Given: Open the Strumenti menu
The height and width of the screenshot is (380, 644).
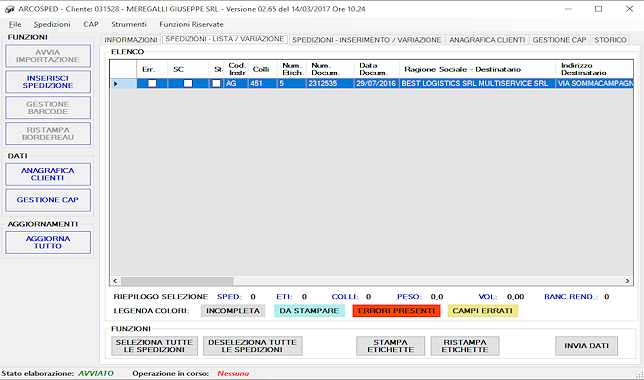Looking at the screenshot, I should coord(129,24).
